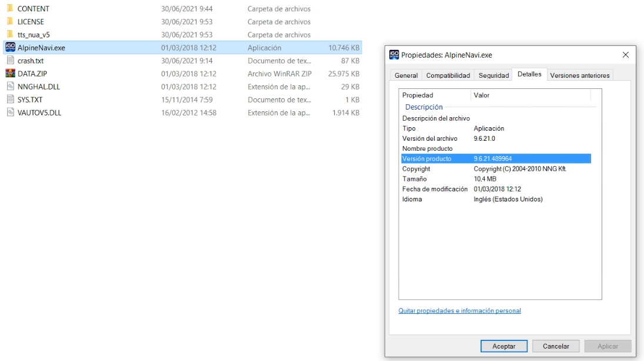This screenshot has height=361, width=644.
Task: Select the tts_nua_v5 folder name
Action: point(34,35)
